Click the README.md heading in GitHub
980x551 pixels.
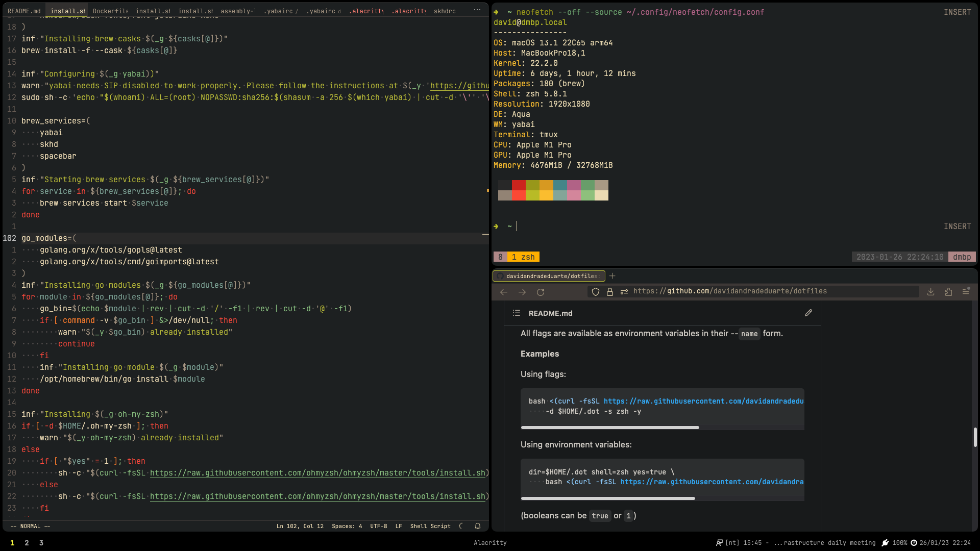[550, 313]
